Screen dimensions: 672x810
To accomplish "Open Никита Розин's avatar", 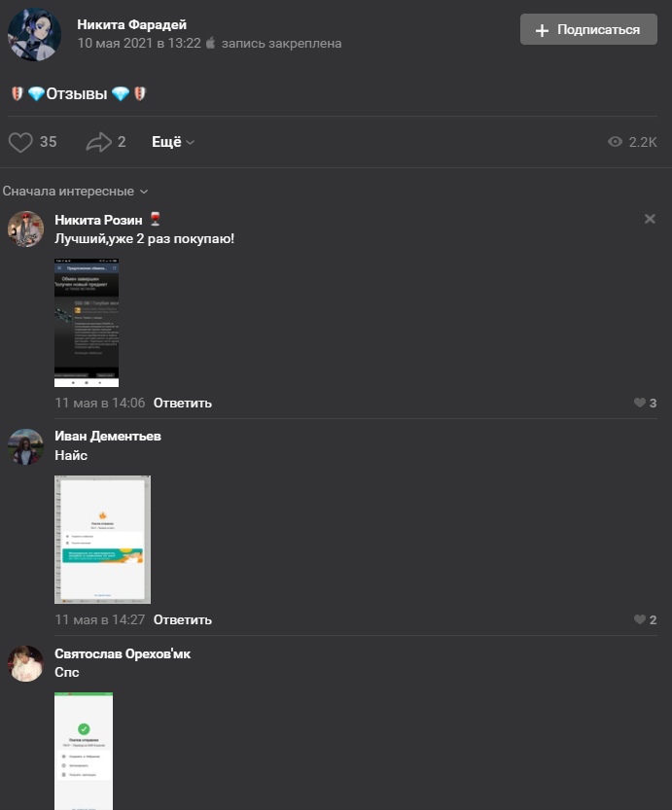I will [25, 229].
